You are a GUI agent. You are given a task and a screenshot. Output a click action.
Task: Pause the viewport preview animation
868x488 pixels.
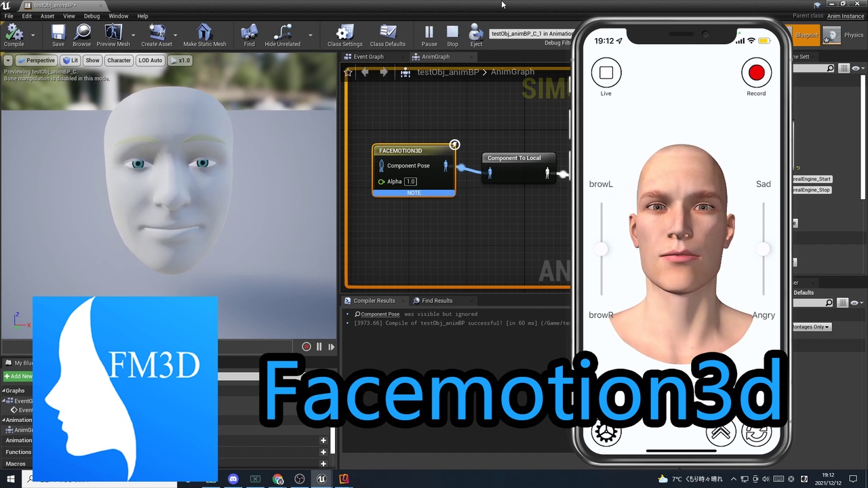[319, 347]
